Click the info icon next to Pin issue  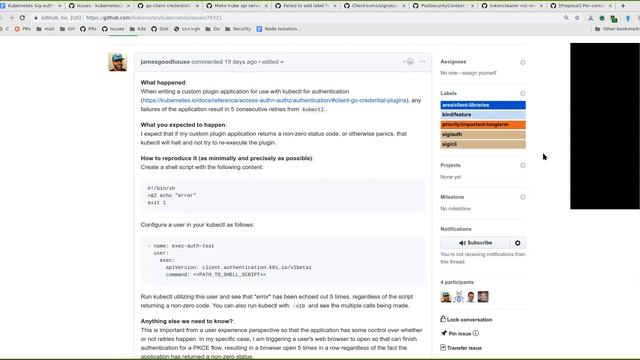click(476, 333)
